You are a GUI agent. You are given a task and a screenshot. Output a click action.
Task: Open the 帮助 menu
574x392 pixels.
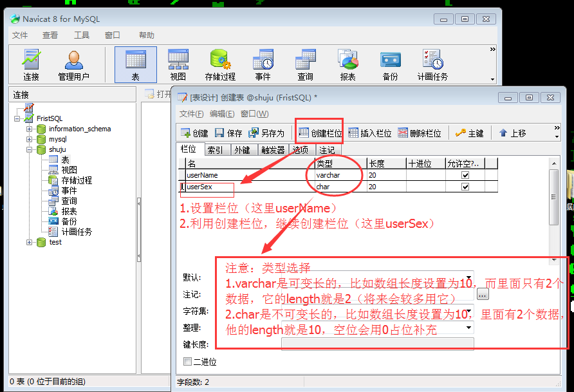point(145,35)
